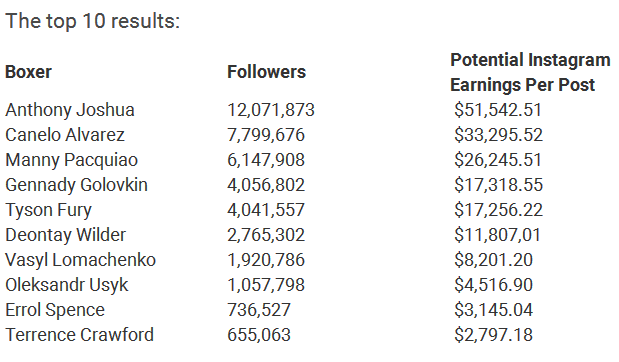
Task: Click the Boxer column header
Action: pyautogui.click(x=28, y=72)
